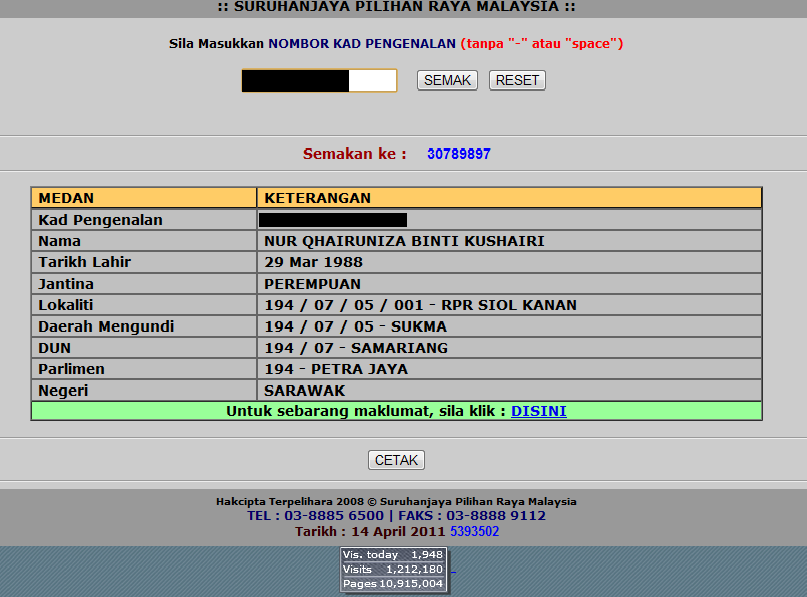
Task: Click the CETAK print button
Action: (x=396, y=460)
